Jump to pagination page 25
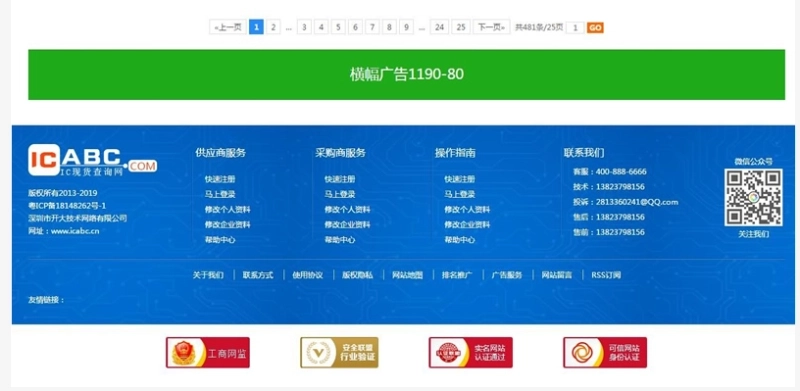 (461, 28)
